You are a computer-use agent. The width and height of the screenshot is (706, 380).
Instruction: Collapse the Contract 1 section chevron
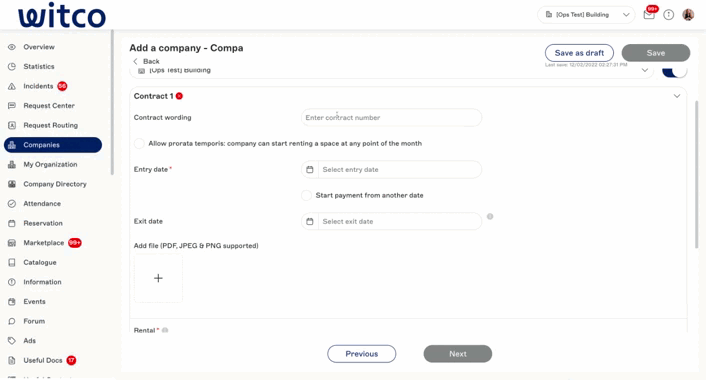pos(677,96)
